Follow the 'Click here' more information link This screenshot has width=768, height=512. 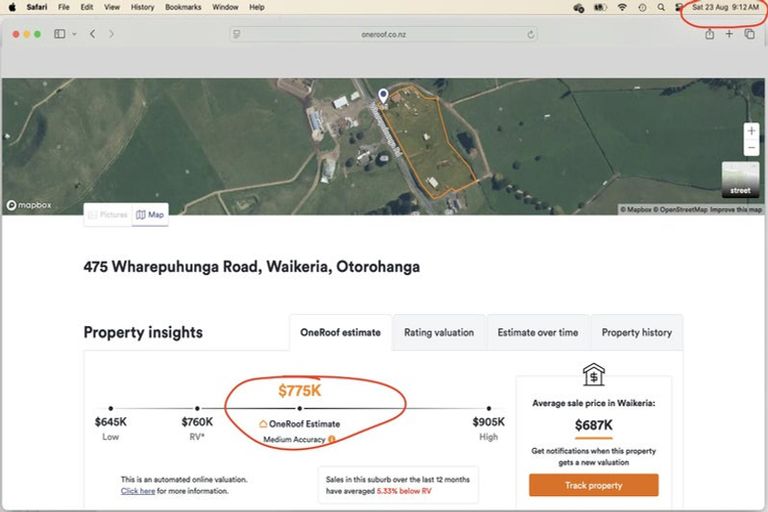coord(138,491)
